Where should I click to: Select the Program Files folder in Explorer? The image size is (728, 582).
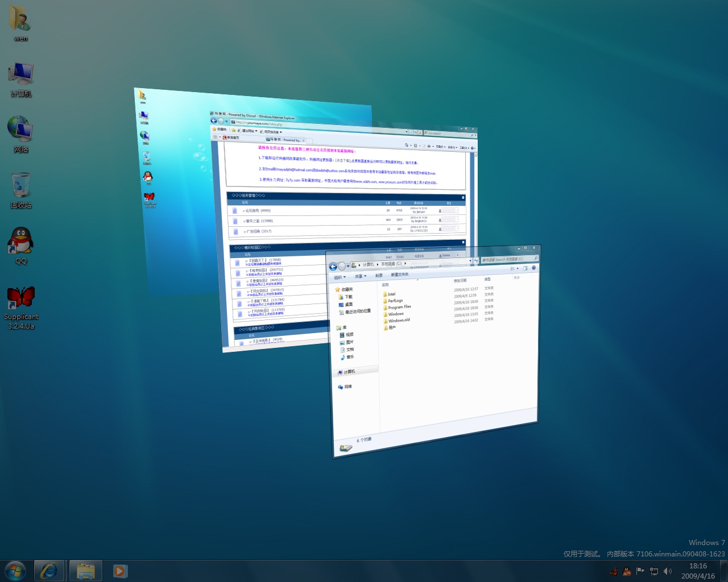[397, 307]
